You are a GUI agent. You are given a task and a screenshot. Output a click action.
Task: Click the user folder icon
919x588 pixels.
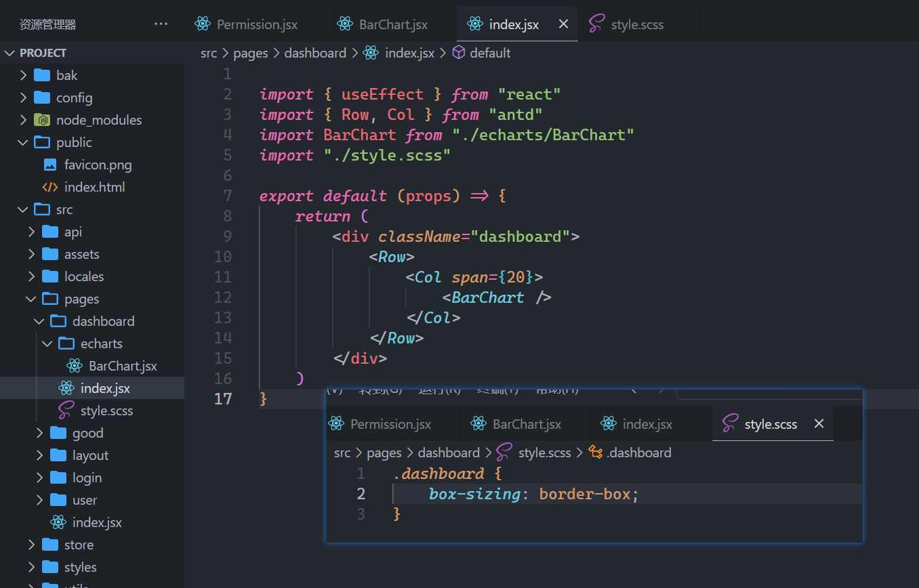(x=58, y=500)
